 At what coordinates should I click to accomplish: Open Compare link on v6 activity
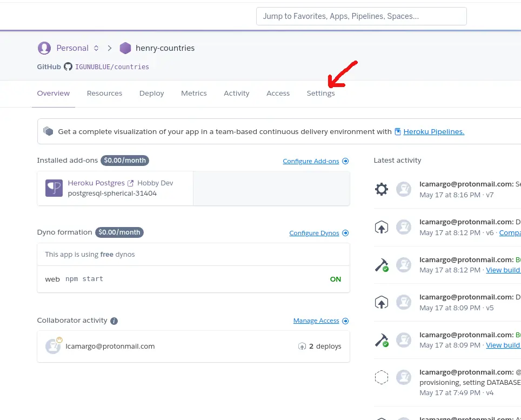coord(510,233)
